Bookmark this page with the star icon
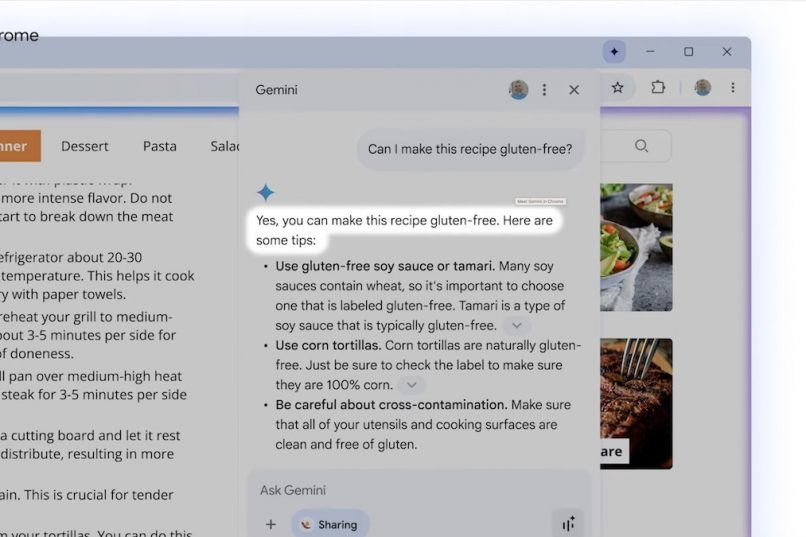The height and width of the screenshot is (537, 806). point(618,88)
